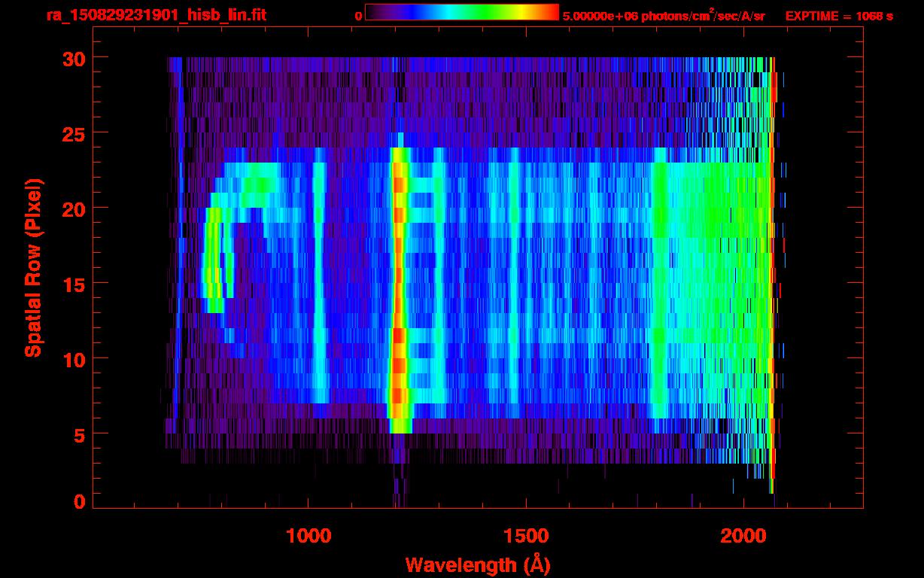Click the 30 spatial row tick label
The height and width of the screenshot is (578, 924).
74,58
